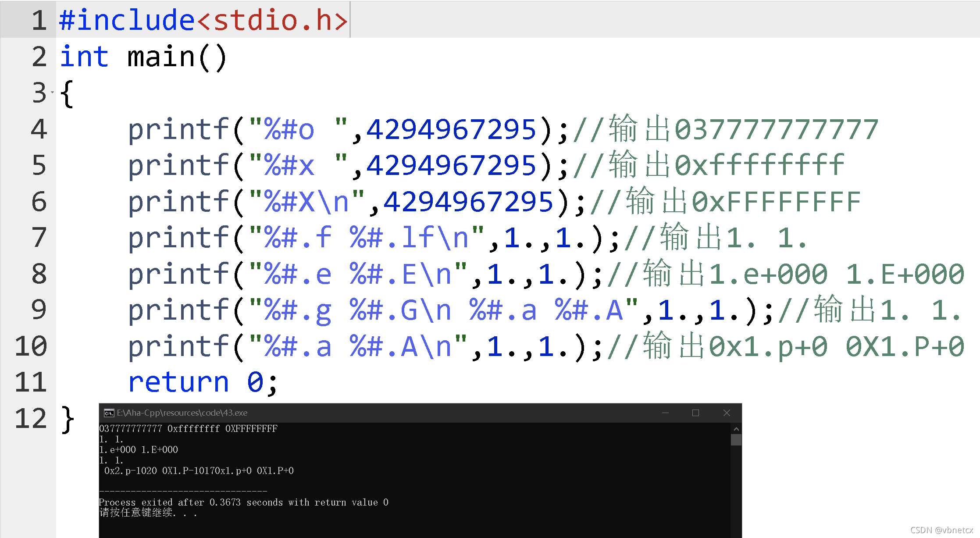Minimize the 43.exe console window

665,413
